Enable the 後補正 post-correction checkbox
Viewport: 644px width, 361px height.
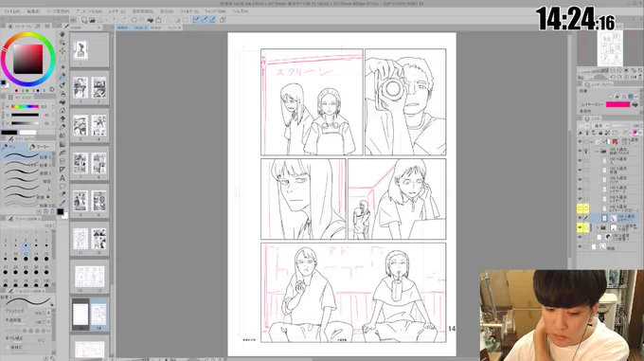coord(8,347)
